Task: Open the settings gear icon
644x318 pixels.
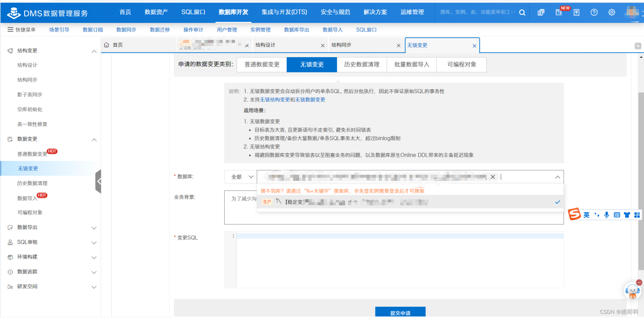Action: click(x=611, y=12)
